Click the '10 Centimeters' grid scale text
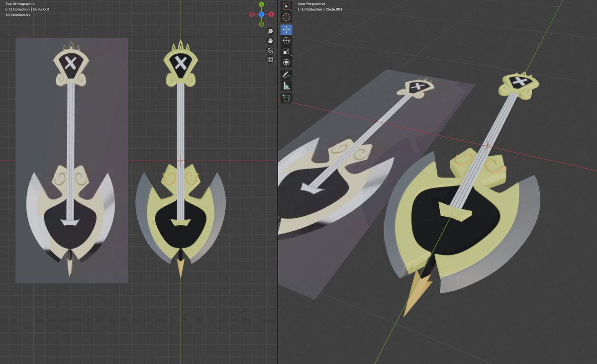 [x=18, y=15]
